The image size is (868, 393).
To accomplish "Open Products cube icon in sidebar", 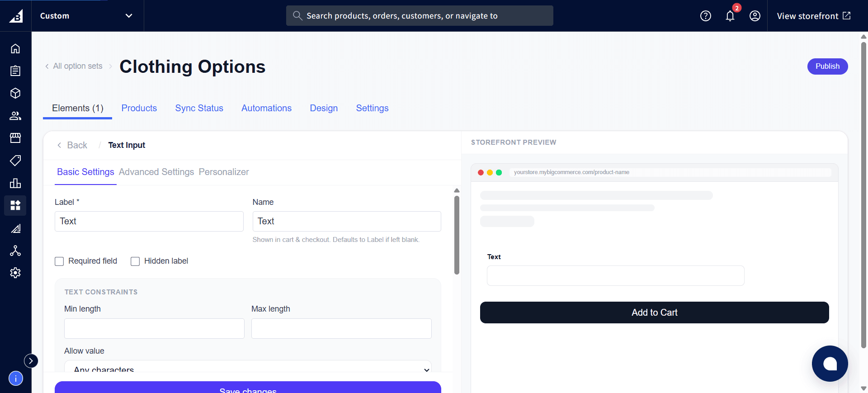I will 15,93.
